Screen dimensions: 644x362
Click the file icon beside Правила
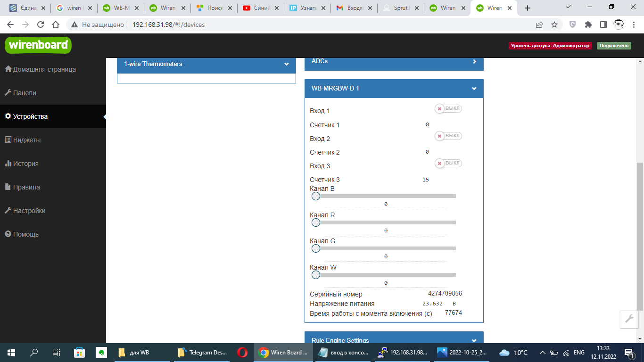8,187
